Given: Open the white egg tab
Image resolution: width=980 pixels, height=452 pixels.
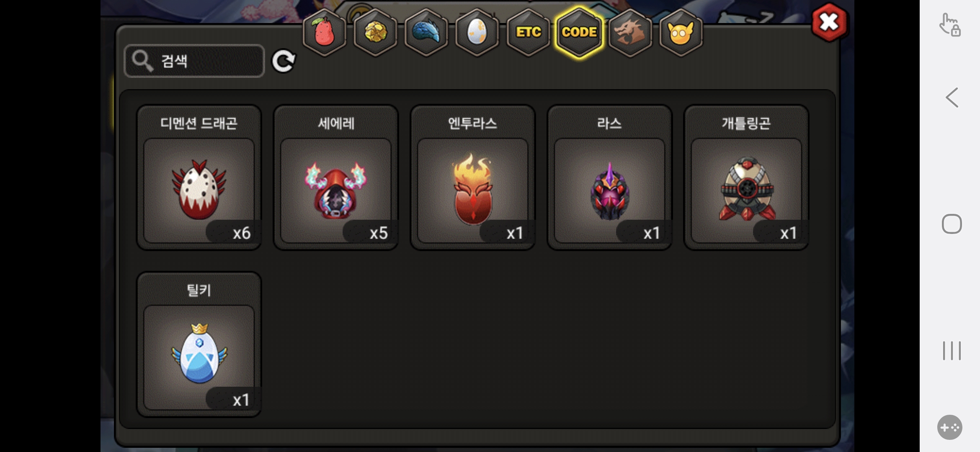Looking at the screenshot, I should click(x=477, y=32).
